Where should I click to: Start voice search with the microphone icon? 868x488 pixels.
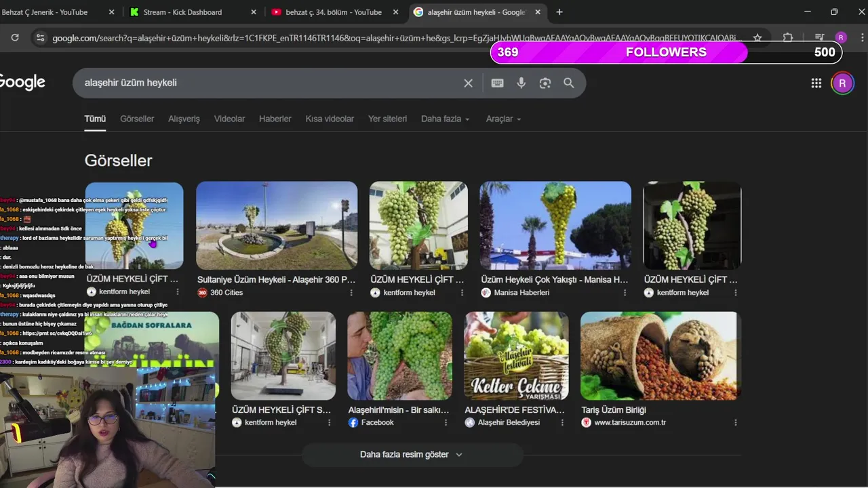coord(521,83)
